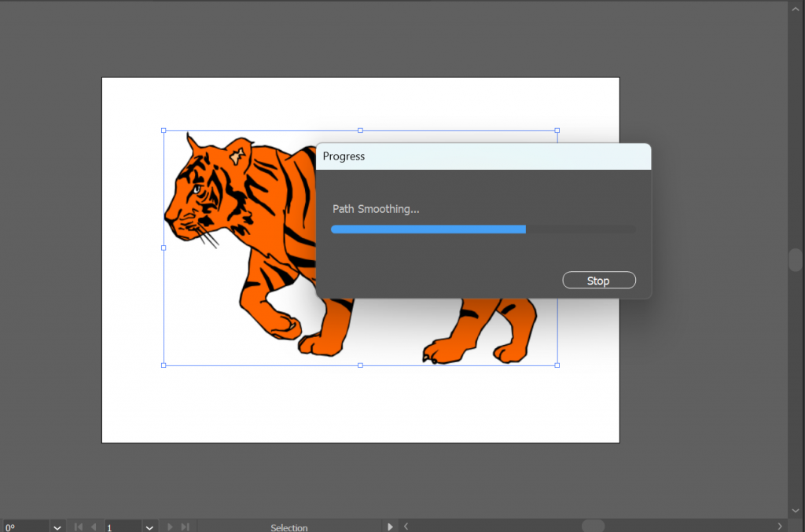Click the Selection status flyout arrow
The height and width of the screenshot is (532, 805).
point(390,526)
